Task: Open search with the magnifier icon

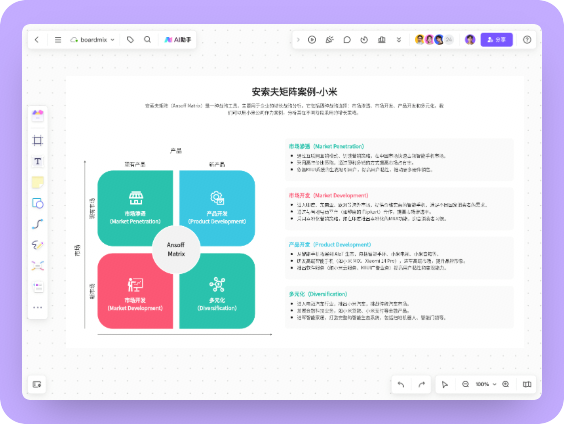Action: coord(147,40)
